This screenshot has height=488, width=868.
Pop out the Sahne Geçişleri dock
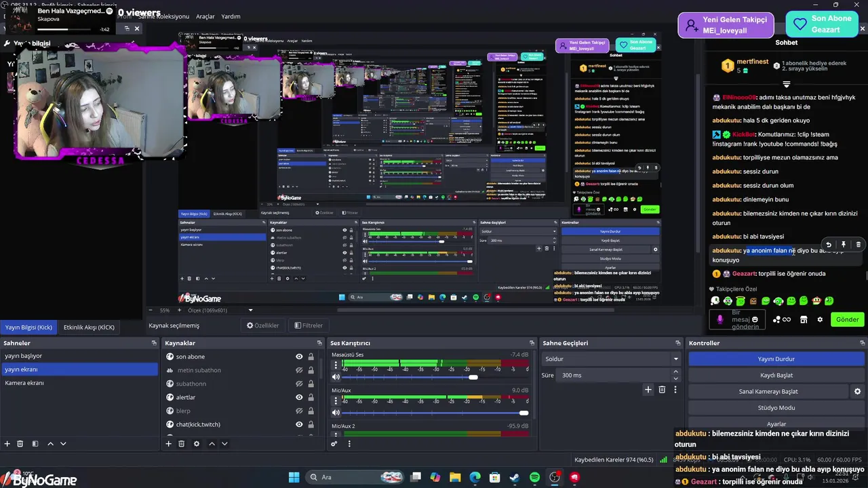pyautogui.click(x=677, y=343)
